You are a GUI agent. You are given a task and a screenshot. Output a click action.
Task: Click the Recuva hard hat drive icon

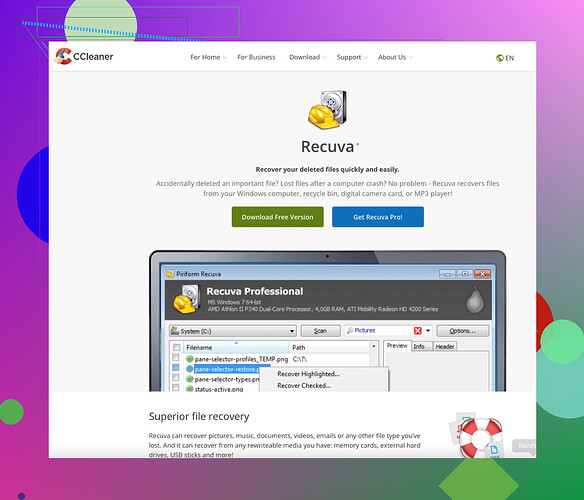328,110
